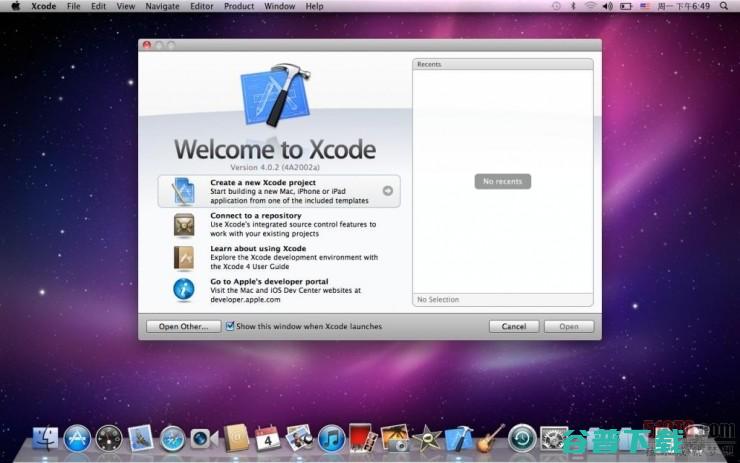Launch iTunes from the Dock
Screen dimensions: 740x463
click(331, 439)
